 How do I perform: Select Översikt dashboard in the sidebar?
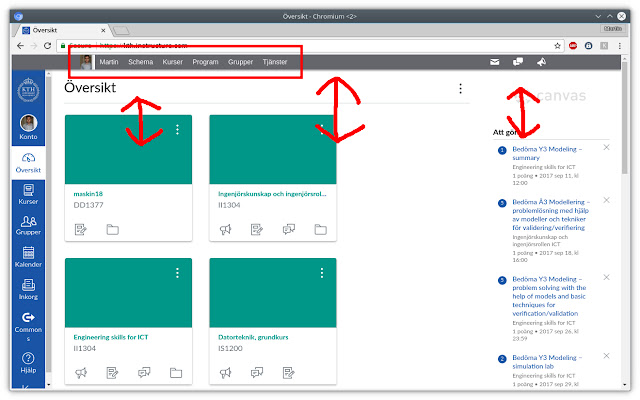click(x=28, y=163)
